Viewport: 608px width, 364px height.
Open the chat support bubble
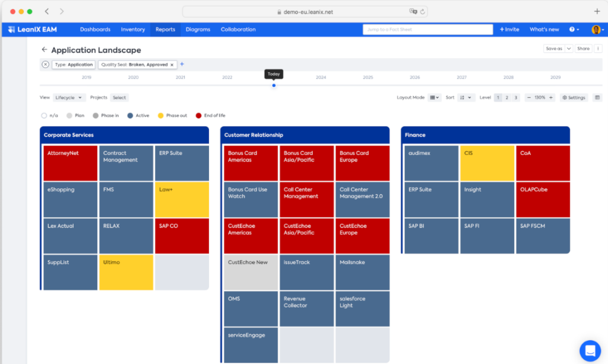click(590, 350)
